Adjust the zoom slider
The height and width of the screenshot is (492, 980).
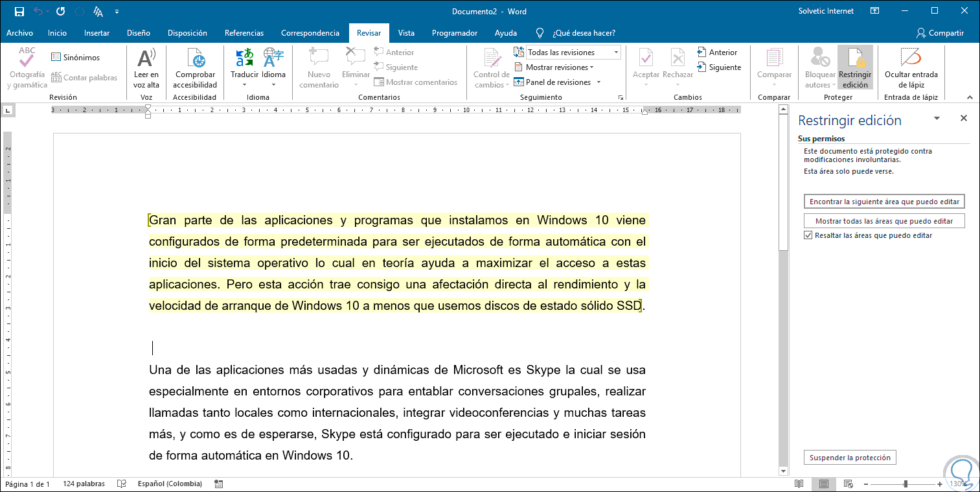pyautogui.click(x=903, y=483)
